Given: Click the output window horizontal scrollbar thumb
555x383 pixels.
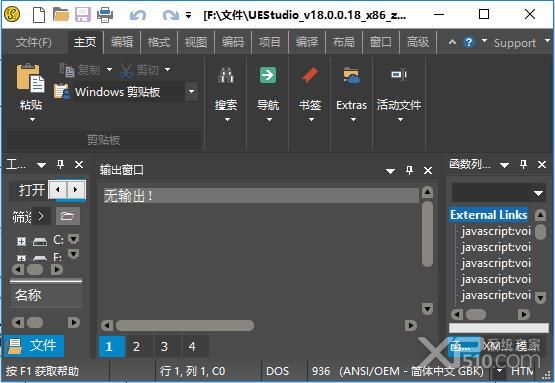Looking at the screenshot, I should [185, 325].
